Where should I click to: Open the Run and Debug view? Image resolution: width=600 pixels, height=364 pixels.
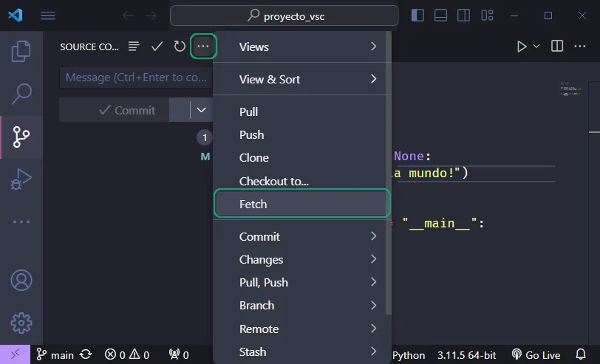click(21, 179)
